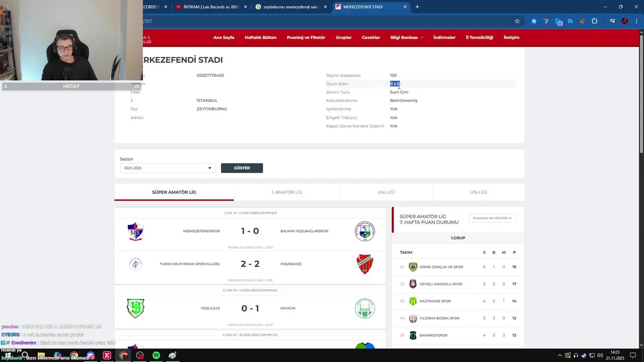
Task: Select the U14 LİGİ tab
Action: [386, 192]
